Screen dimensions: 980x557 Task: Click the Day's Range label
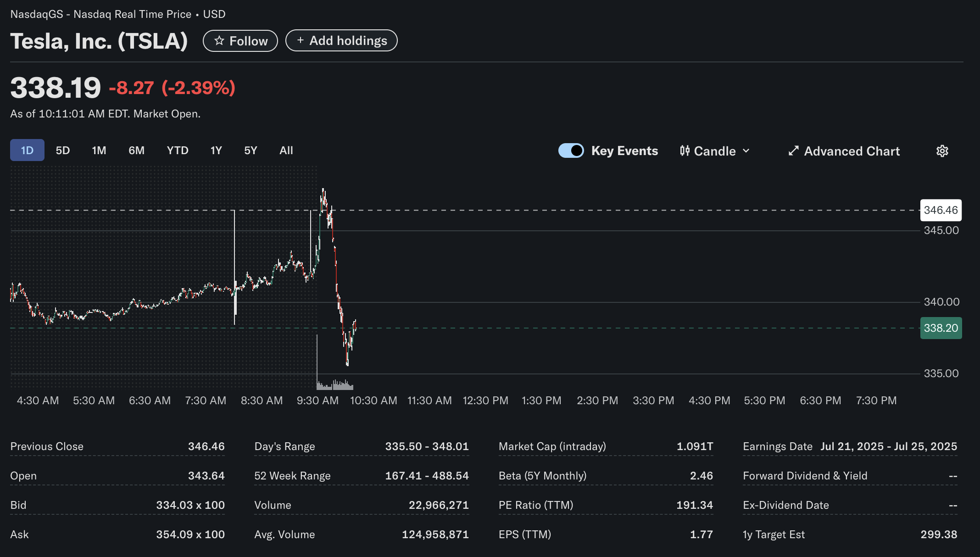click(284, 446)
